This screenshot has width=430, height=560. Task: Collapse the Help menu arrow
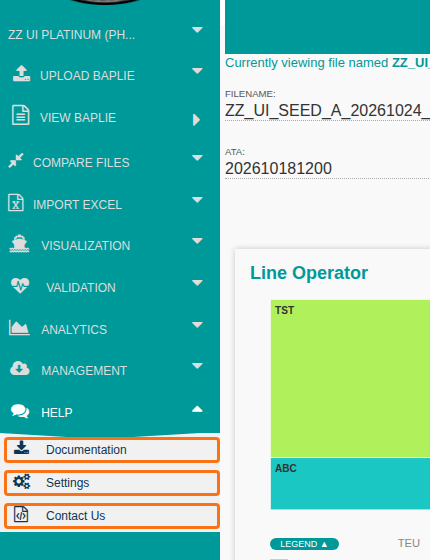[197, 409]
